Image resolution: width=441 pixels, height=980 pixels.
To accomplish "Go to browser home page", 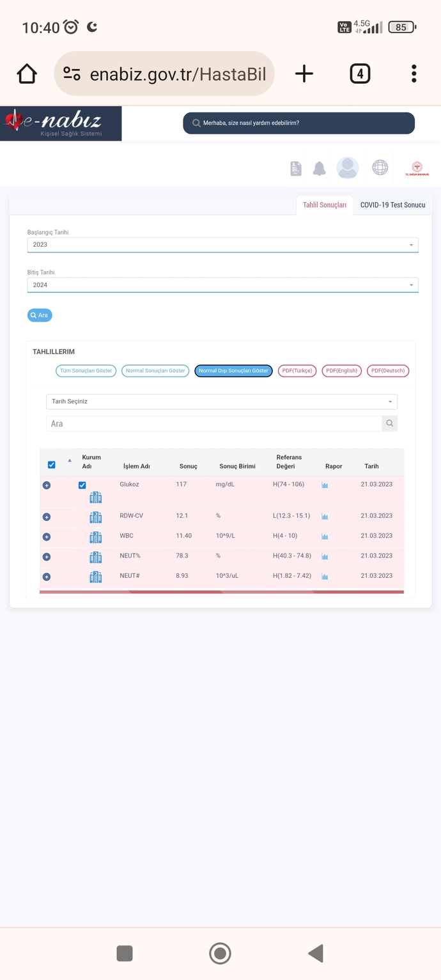I will [x=27, y=74].
